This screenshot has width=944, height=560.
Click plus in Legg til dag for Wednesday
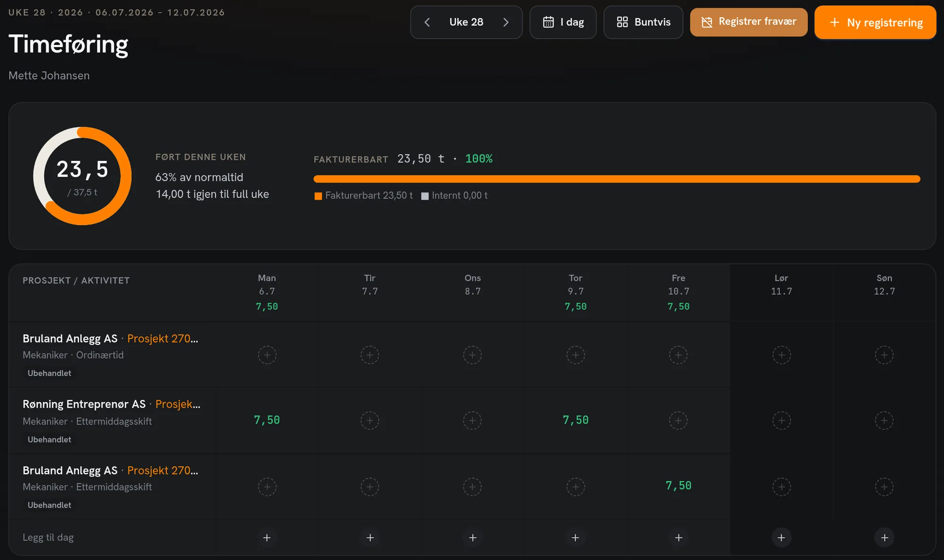pyautogui.click(x=472, y=537)
